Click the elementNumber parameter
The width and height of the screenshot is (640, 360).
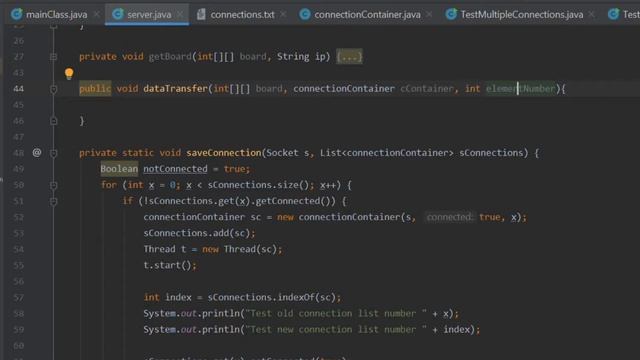[x=520, y=89]
